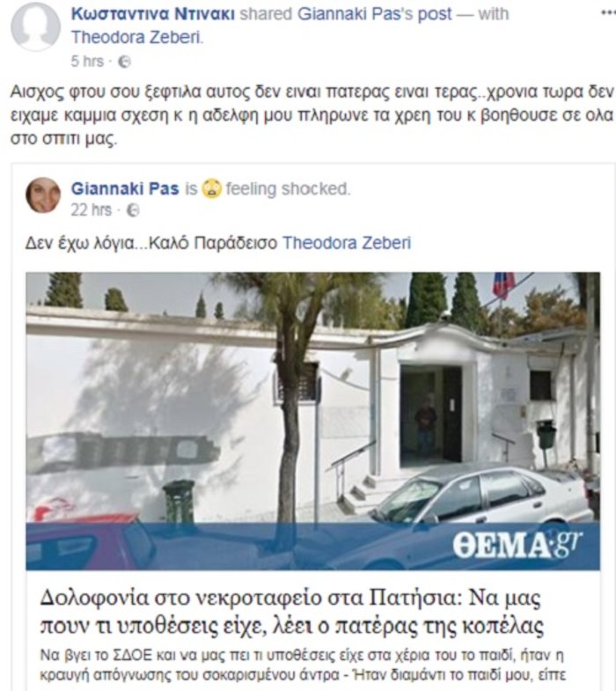Click the globe privacy icon beside 22 hrs

pyautogui.click(x=133, y=210)
